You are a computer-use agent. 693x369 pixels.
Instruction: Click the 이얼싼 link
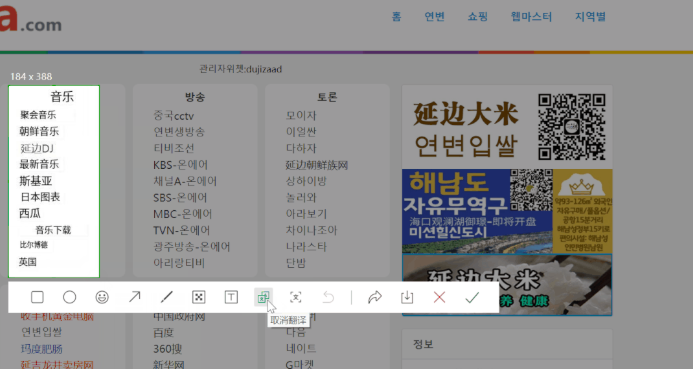tap(301, 132)
